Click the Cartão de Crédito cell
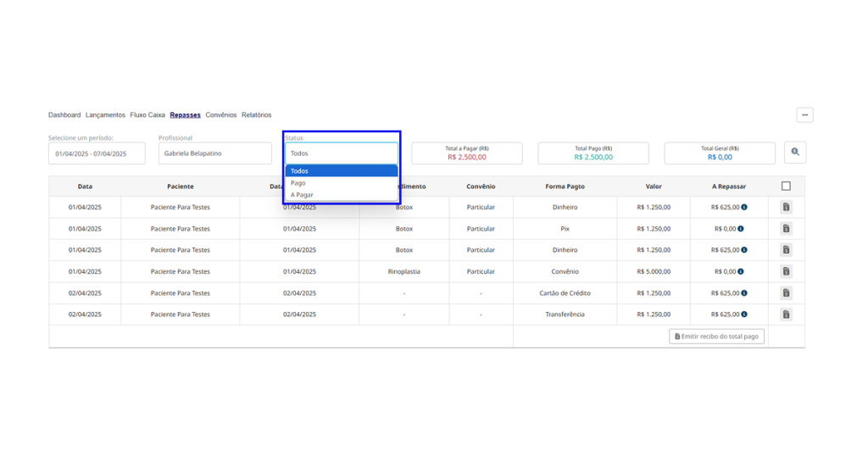 (565, 293)
